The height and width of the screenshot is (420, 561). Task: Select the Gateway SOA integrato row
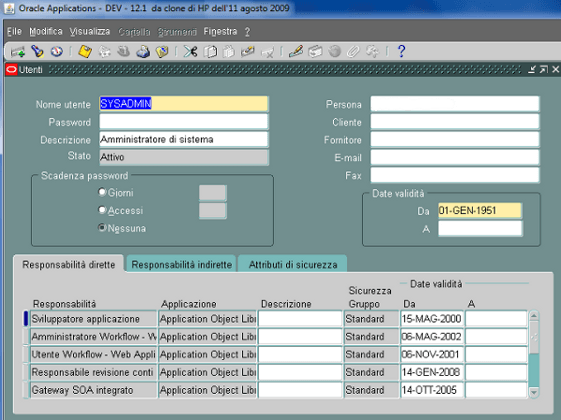[x=94, y=390]
